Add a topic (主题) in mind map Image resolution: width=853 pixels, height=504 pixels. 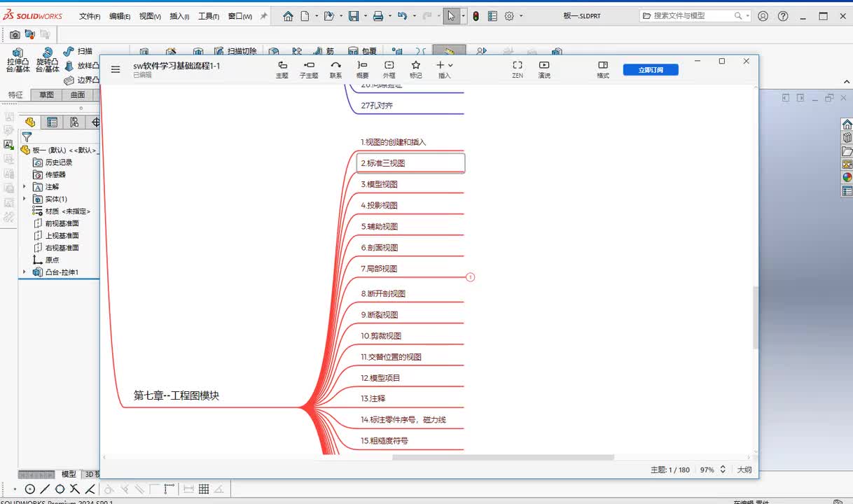pyautogui.click(x=282, y=69)
